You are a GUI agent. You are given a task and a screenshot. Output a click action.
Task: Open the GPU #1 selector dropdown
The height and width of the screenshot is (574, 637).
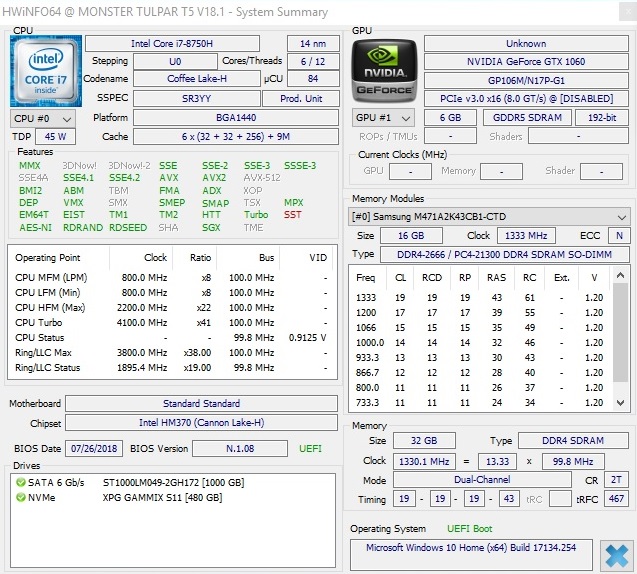(x=383, y=118)
